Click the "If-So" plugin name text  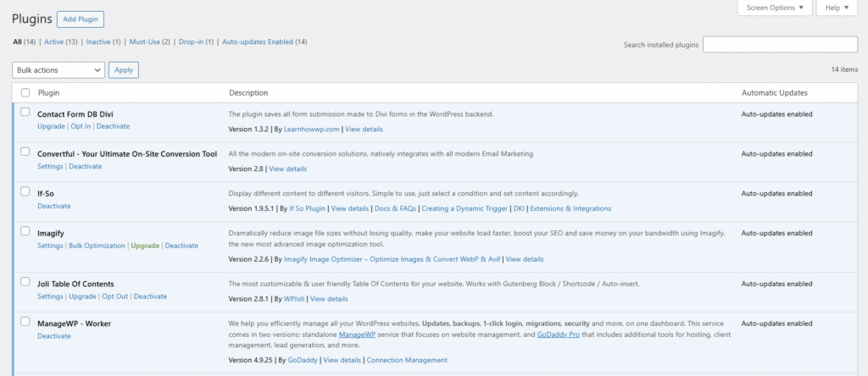(x=46, y=194)
